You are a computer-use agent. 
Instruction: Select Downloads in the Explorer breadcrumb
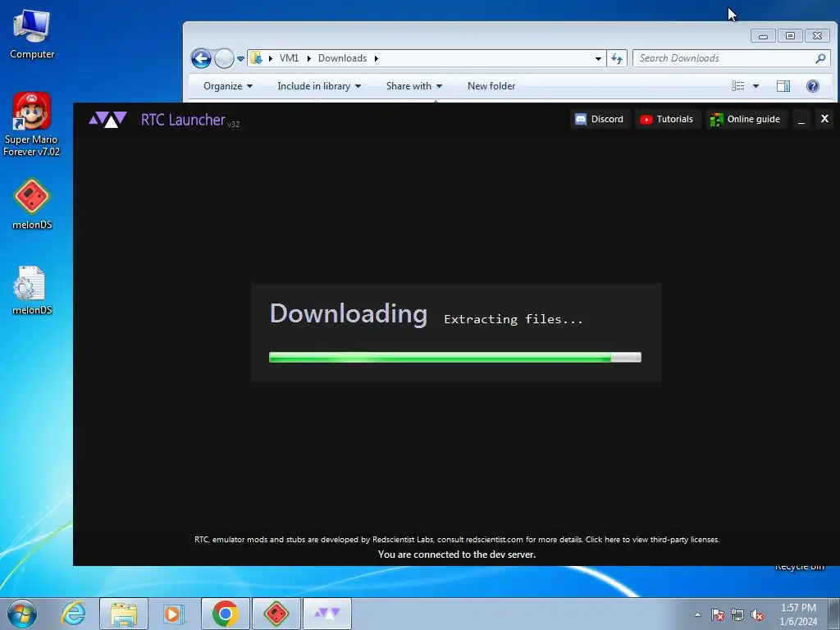pyautogui.click(x=342, y=58)
